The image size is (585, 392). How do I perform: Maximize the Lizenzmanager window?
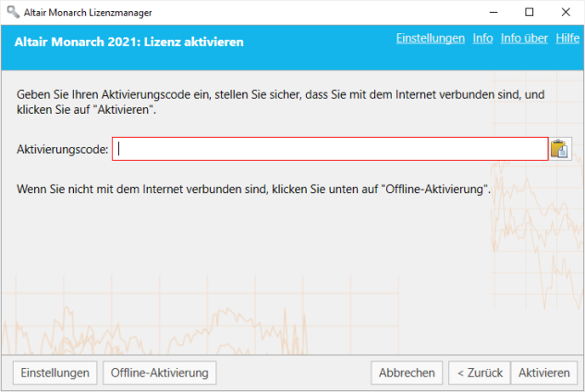529,12
